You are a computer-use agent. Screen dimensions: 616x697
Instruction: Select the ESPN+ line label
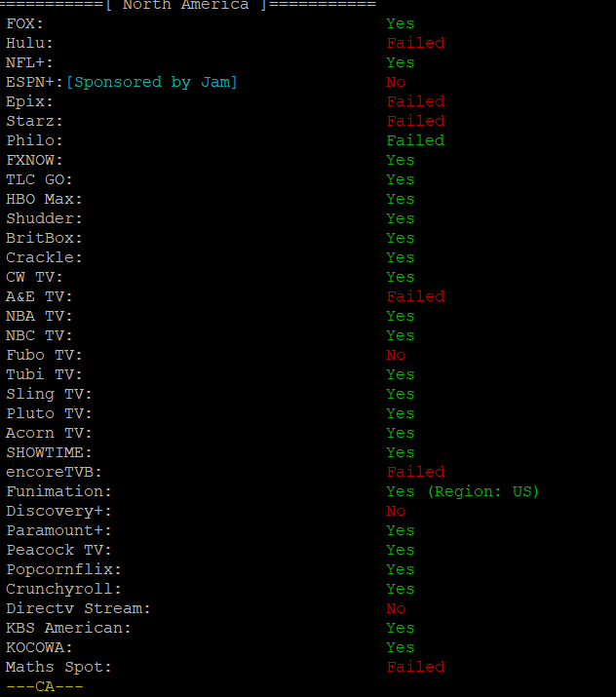tap(34, 82)
